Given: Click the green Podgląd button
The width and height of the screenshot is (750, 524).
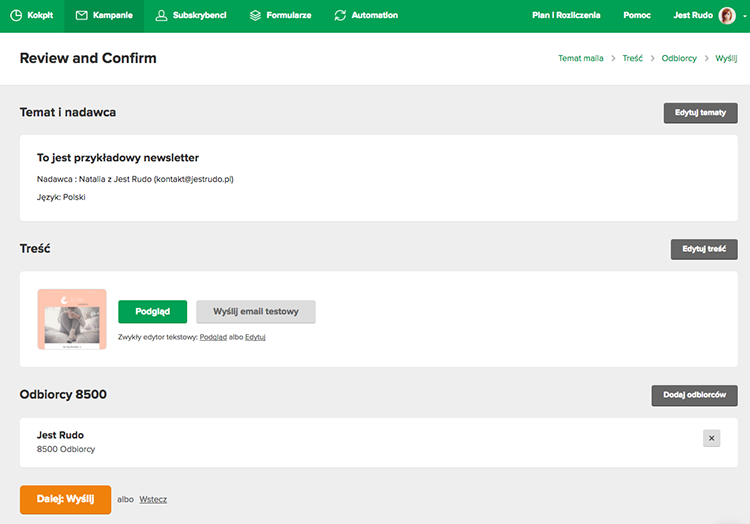Looking at the screenshot, I should 153,312.
